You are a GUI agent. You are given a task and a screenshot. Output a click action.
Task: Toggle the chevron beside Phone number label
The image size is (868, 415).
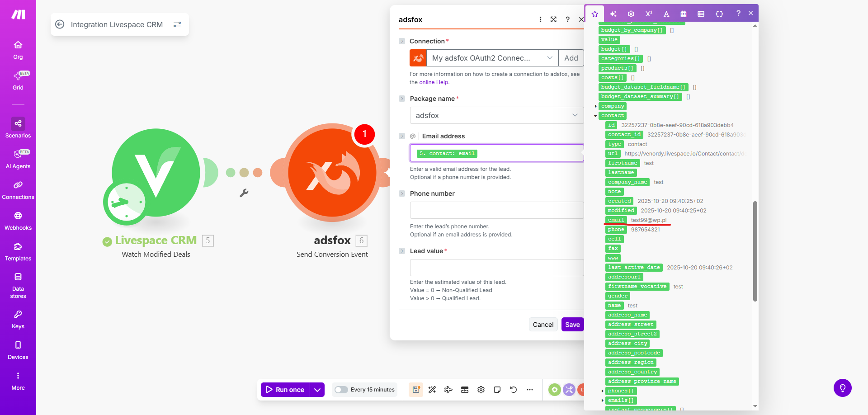coord(402,193)
